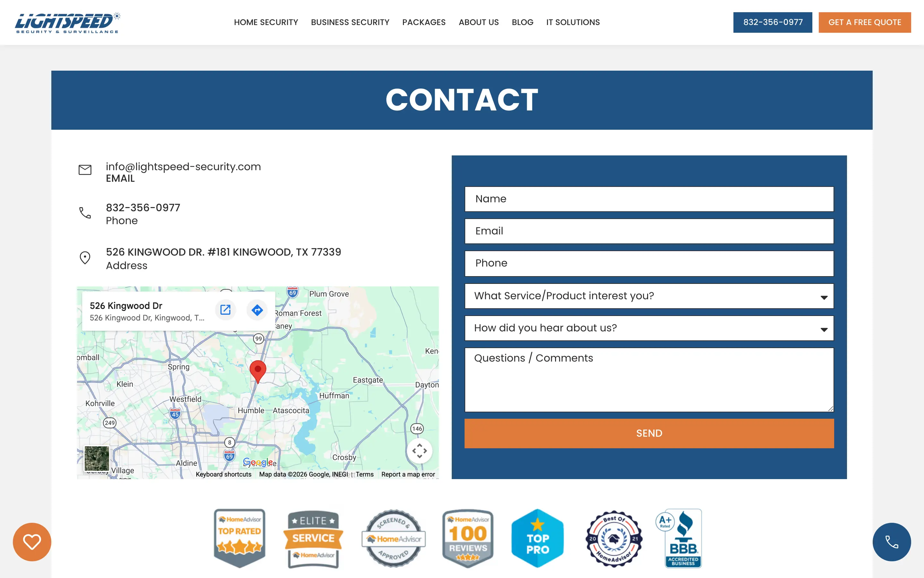This screenshot has width=924, height=578.
Task: Click the blue floating phone call button
Action: point(892,542)
